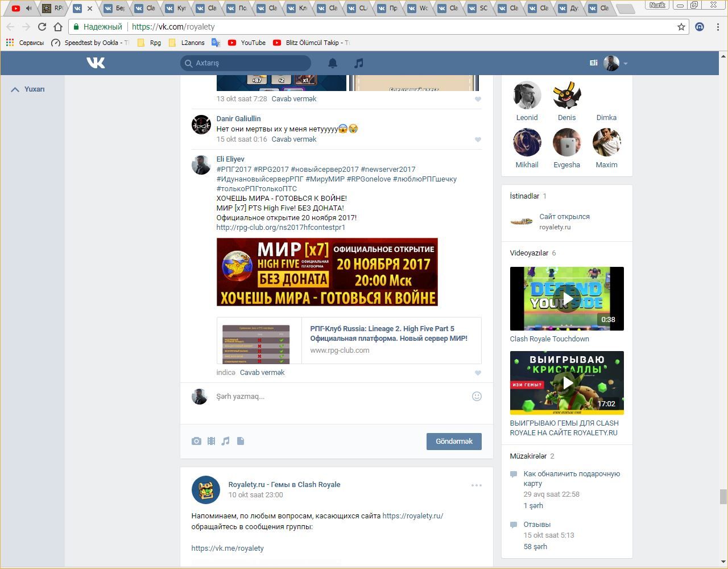Play Clash Royale Touchdown video

point(567,299)
